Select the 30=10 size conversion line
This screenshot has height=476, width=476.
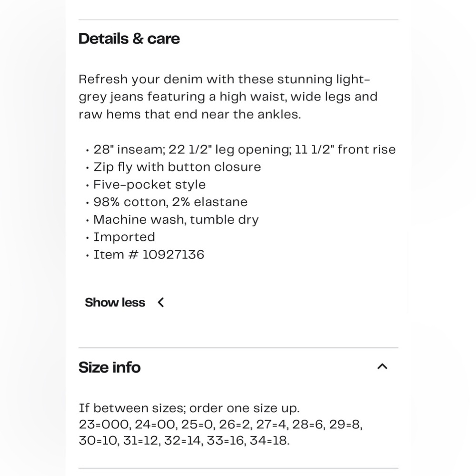(184, 440)
